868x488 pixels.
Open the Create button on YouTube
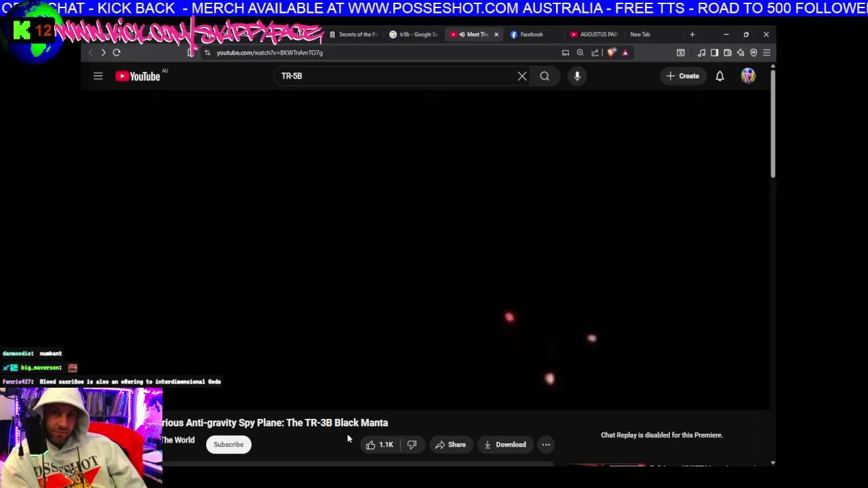point(683,76)
